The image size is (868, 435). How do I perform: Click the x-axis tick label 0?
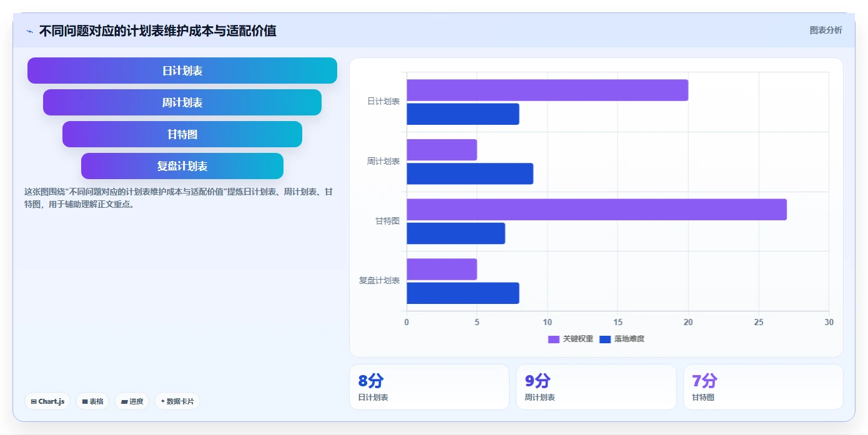point(407,322)
